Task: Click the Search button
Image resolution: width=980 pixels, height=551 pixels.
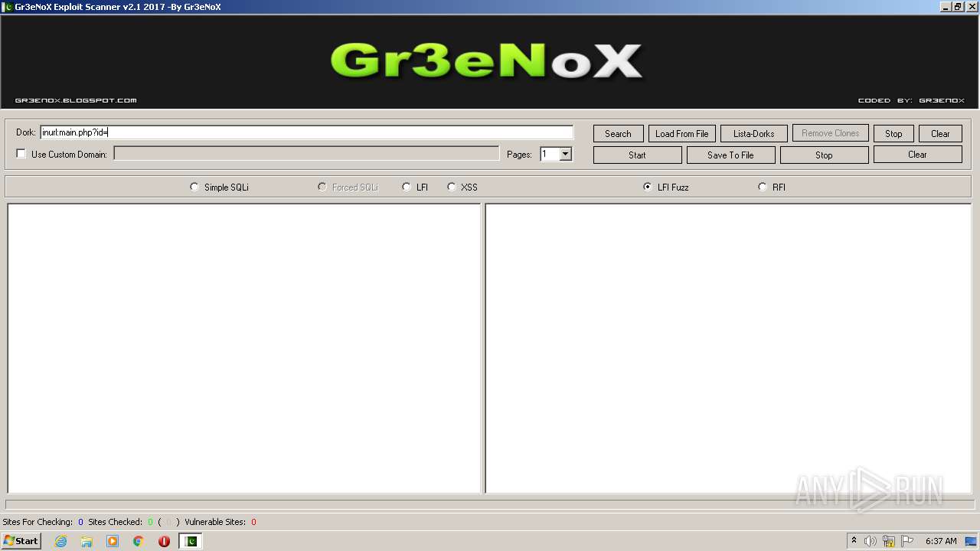Action: pyautogui.click(x=618, y=133)
